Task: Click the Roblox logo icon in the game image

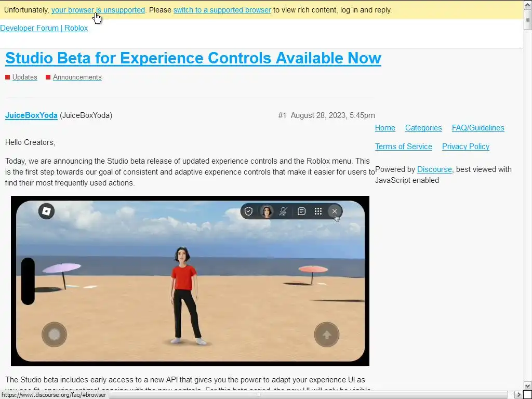Action: (46, 211)
